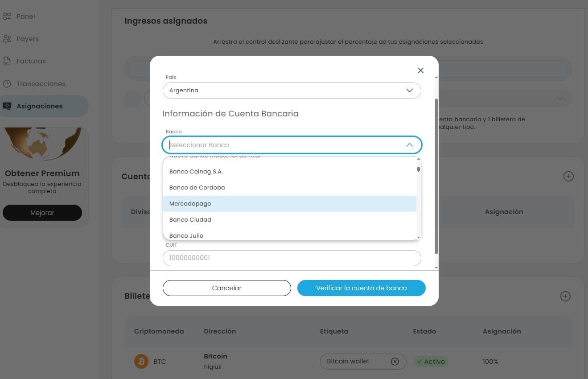This screenshot has width=588, height=379.
Task: Pick Banco de Cordoba option
Action: coord(290,188)
